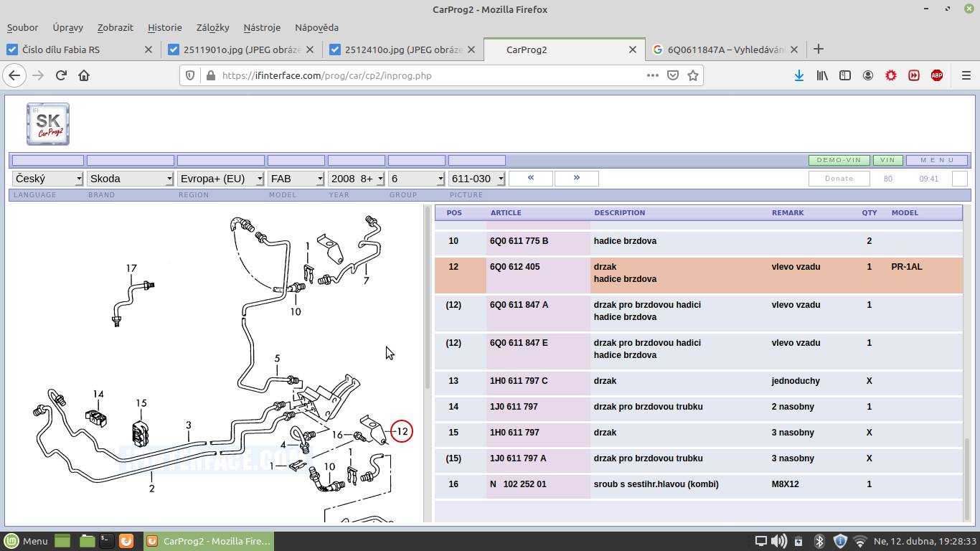Switch to 2512410o.jpg tab
Image resolution: width=980 pixels, height=551 pixels.
pyautogui.click(x=402, y=50)
